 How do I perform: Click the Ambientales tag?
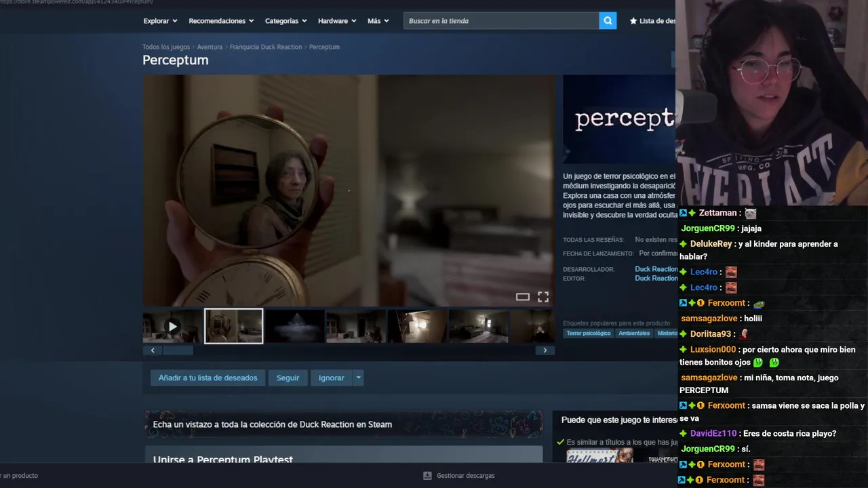634,333
